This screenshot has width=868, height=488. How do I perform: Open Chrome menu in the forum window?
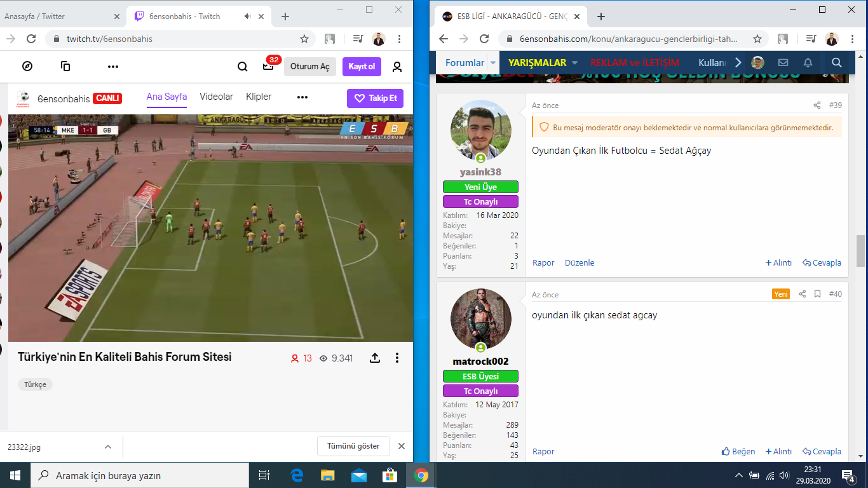click(x=852, y=39)
